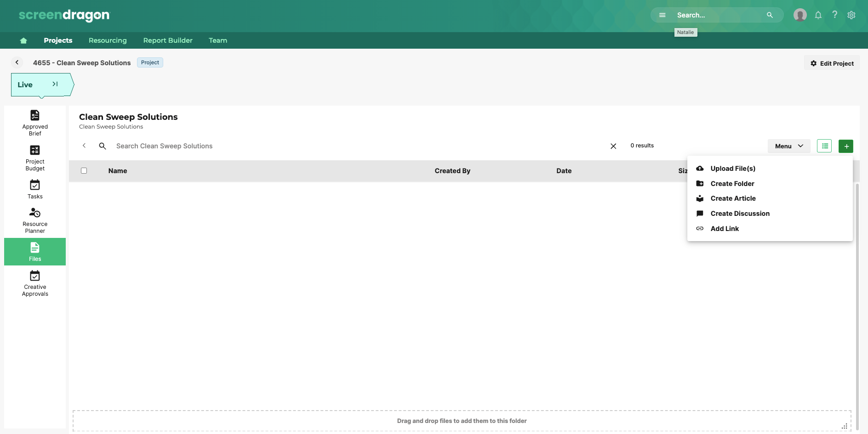Sort by Date column header
Image resolution: width=868 pixels, height=434 pixels.
pos(564,171)
